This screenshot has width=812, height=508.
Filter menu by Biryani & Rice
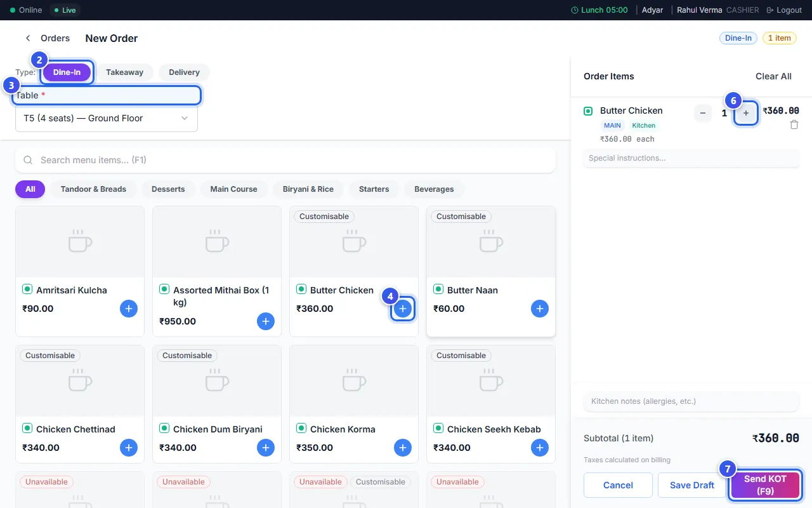[308, 189]
